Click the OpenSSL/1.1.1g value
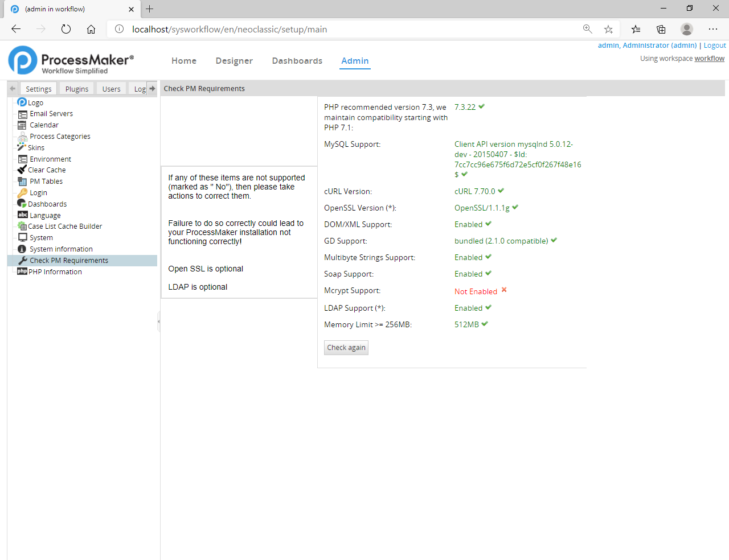The image size is (729, 560). [482, 208]
